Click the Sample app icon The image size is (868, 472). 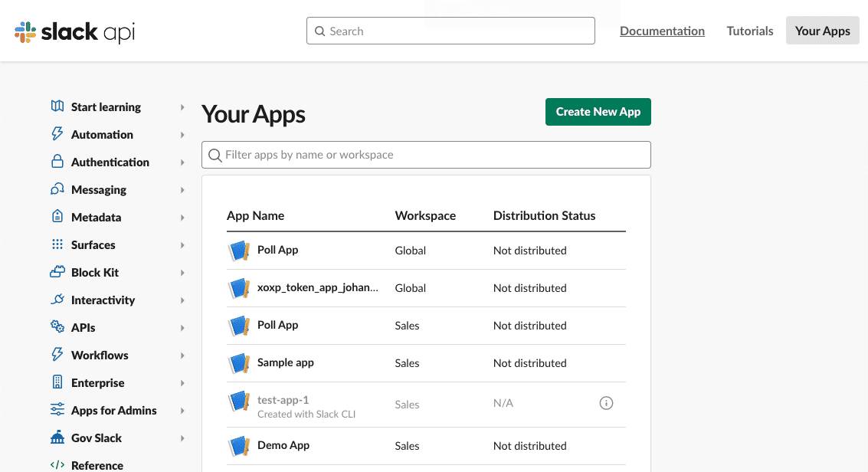(239, 363)
